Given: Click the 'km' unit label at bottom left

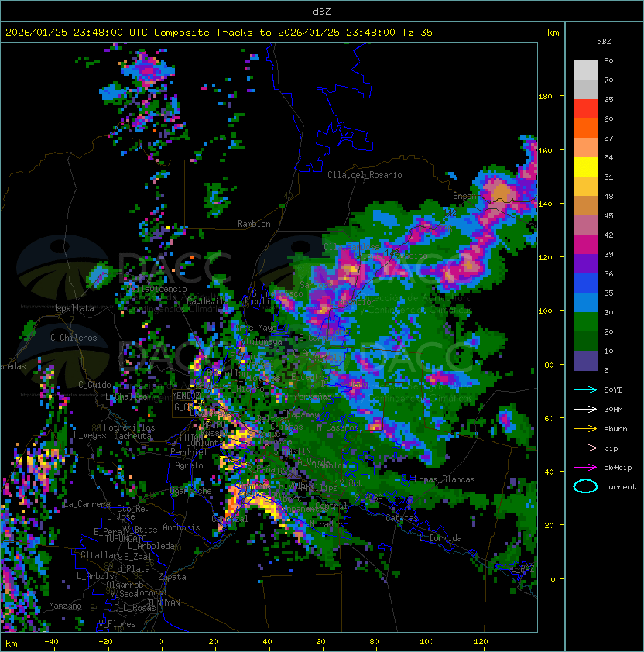Looking at the screenshot, I should [x=12, y=643].
